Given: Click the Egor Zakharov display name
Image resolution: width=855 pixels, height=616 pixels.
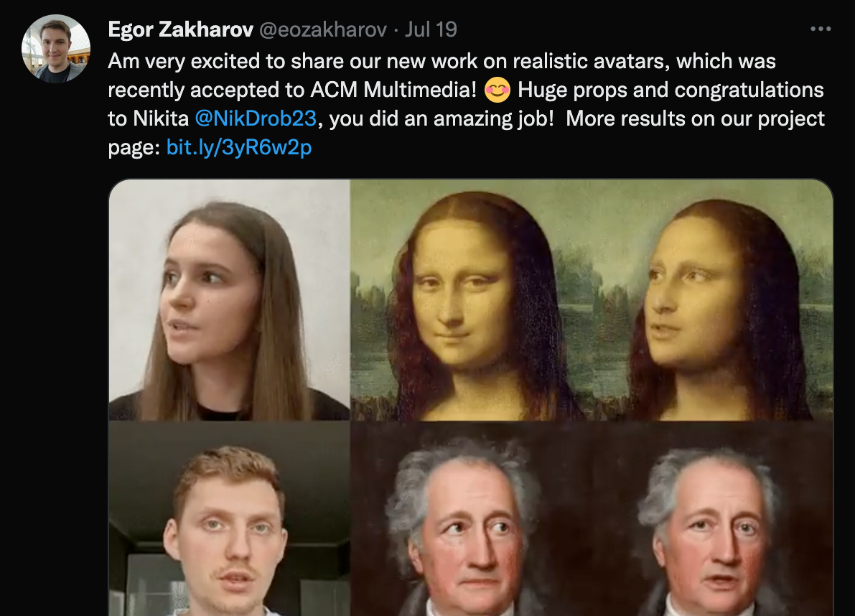Looking at the screenshot, I should pos(180,29).
